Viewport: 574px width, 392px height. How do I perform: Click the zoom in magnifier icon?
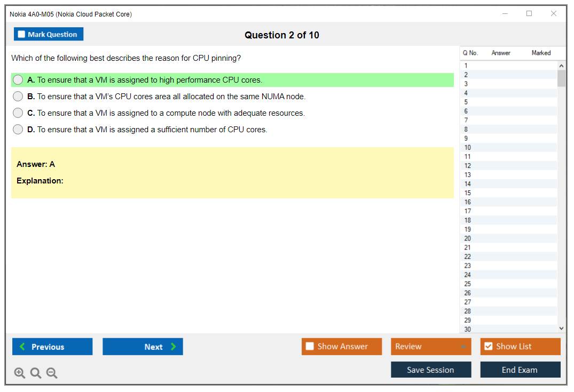(x=20, y=373)
